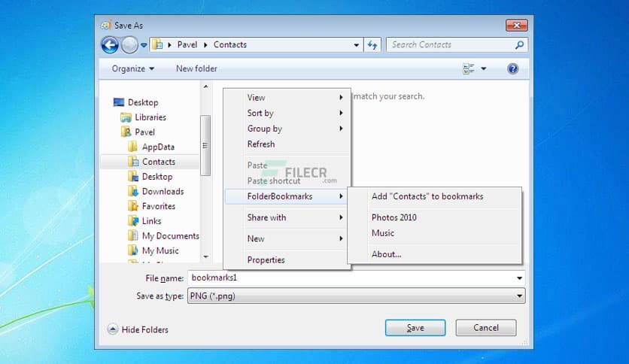The width and height of the screenshot is (629, 364).
Task: Select Pavel user folder in tree
Action: (x=144, y=132)
